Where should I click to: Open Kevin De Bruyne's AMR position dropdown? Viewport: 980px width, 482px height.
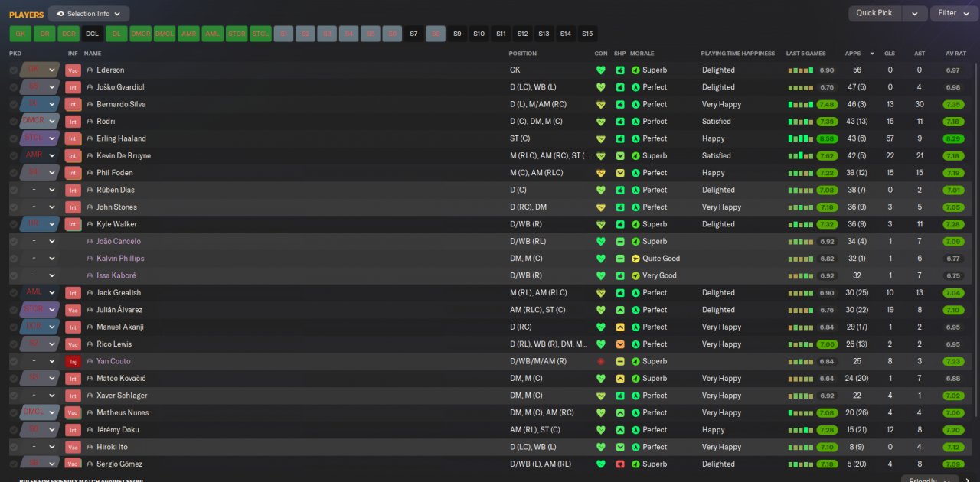coord(52,155)
